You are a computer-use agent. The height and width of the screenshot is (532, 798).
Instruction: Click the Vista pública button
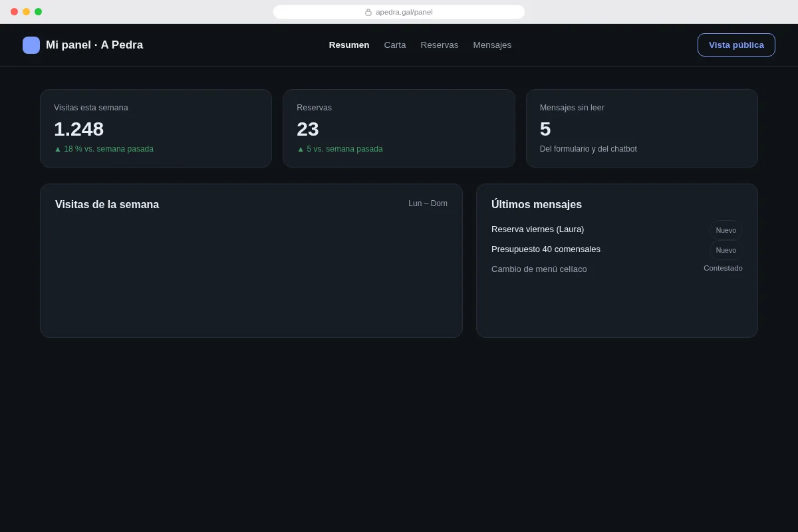coord(736,45)
